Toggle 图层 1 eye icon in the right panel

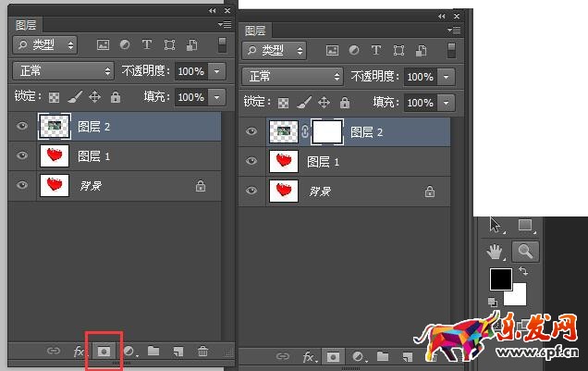point(251,162)
